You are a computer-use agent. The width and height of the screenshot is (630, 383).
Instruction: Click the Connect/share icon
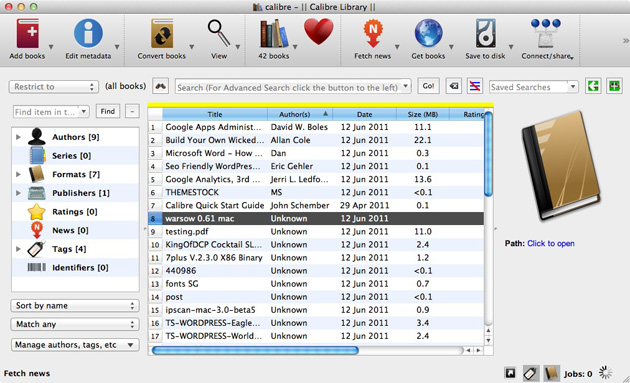coord(545,34)
